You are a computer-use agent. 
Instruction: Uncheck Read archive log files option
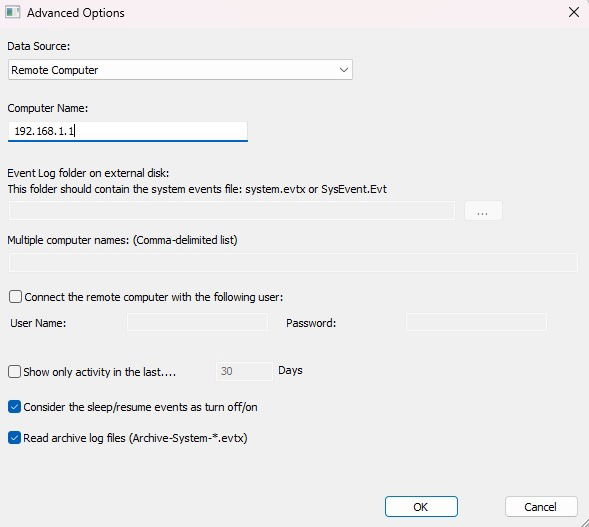click(14, 438)
